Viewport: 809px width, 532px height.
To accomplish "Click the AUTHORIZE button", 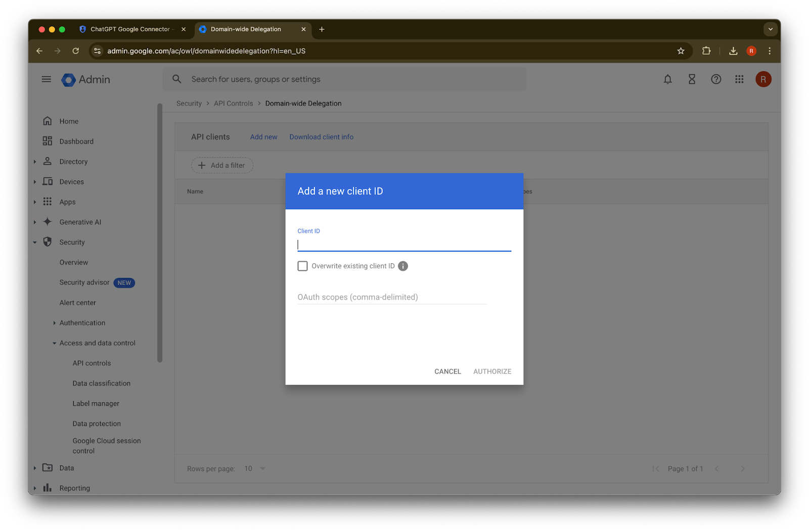I will click(492, 371).
